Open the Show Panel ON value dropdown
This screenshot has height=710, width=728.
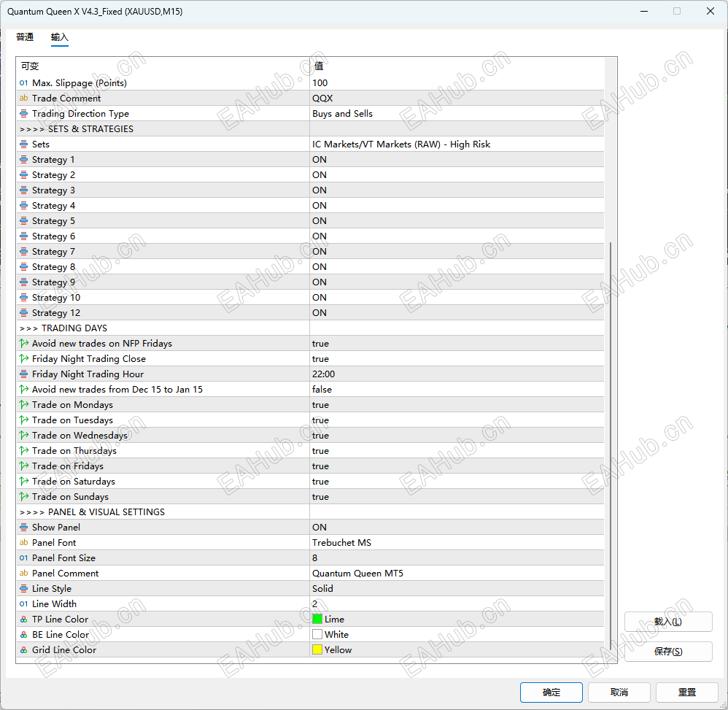457,528
